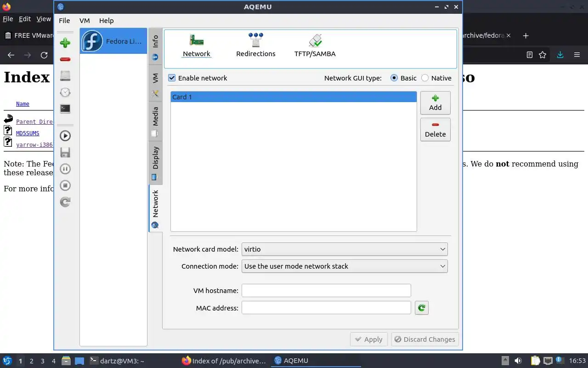Open Firefox hamburger application menu
The width and height of the screenshot is (588, 368).
click(577, 55)
